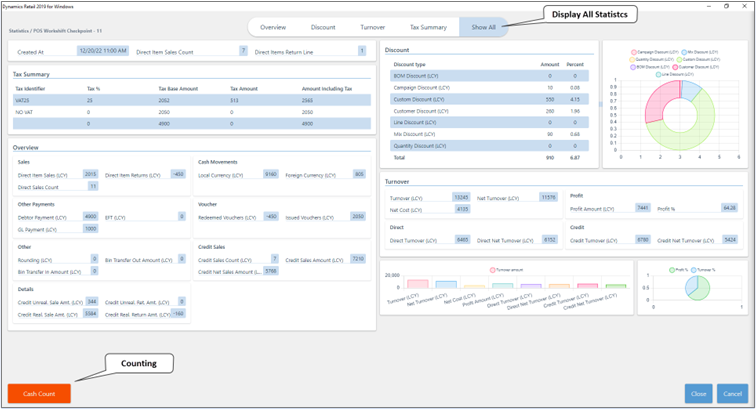Viewport: 756px width, 409px height.
Task: Click the Credit Net Turnover (LCY) value 5424
Action: pyautogui.click(x=730, y=240)
